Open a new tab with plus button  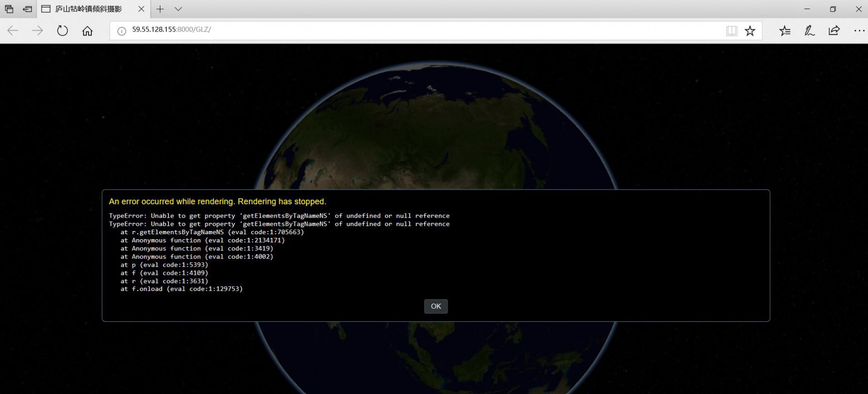(x=160, y=9)
